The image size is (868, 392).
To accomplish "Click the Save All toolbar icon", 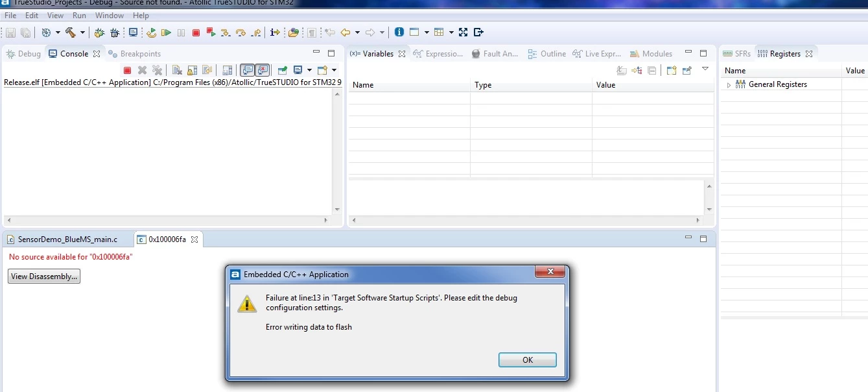I will coord(25,32).
